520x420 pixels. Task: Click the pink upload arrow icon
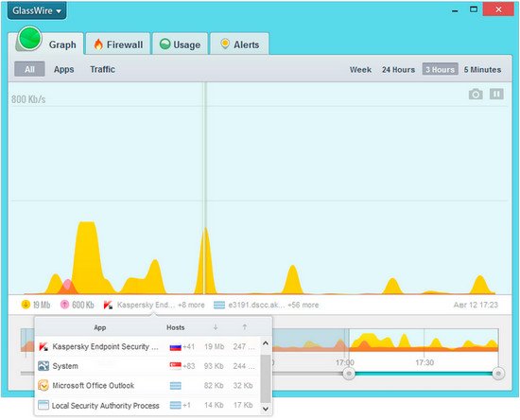click(64, 305)
